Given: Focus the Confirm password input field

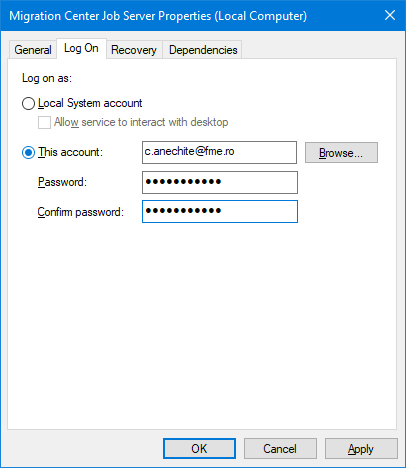Looking at the screenshot, I should coord(220,211).
